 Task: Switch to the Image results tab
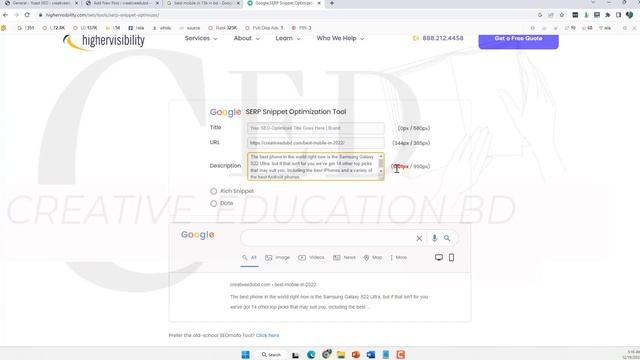coord(278,258)
